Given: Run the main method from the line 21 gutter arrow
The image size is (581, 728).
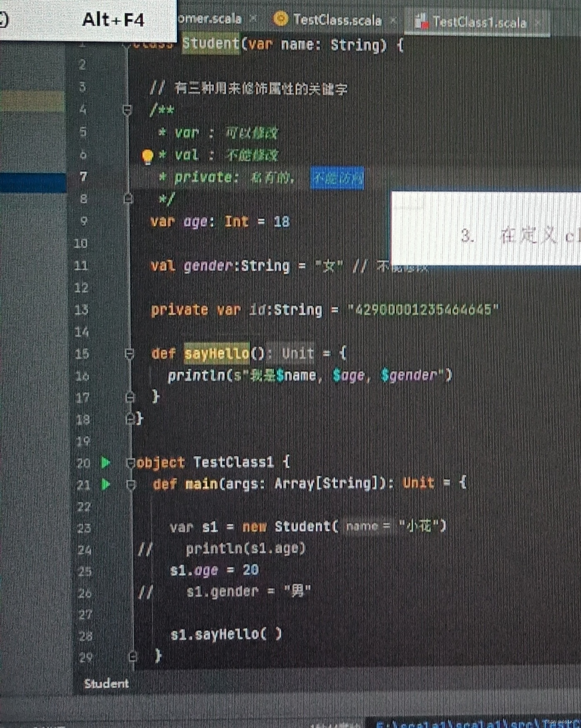Looking at the screenshot, I should 106,484.
